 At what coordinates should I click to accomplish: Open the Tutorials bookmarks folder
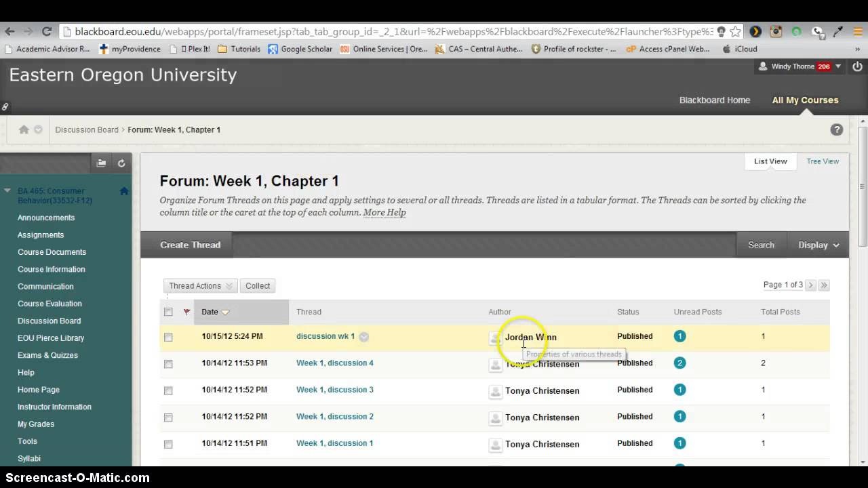tap(239, 49)
